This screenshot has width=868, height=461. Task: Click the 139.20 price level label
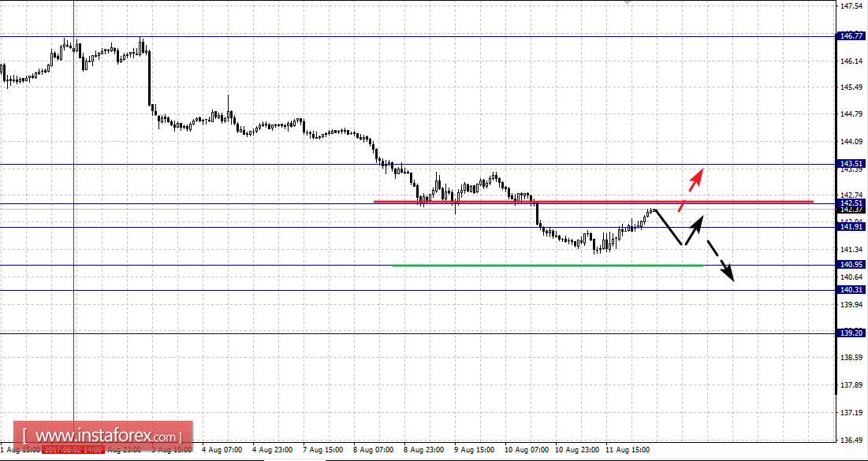(x=851, y=333)
